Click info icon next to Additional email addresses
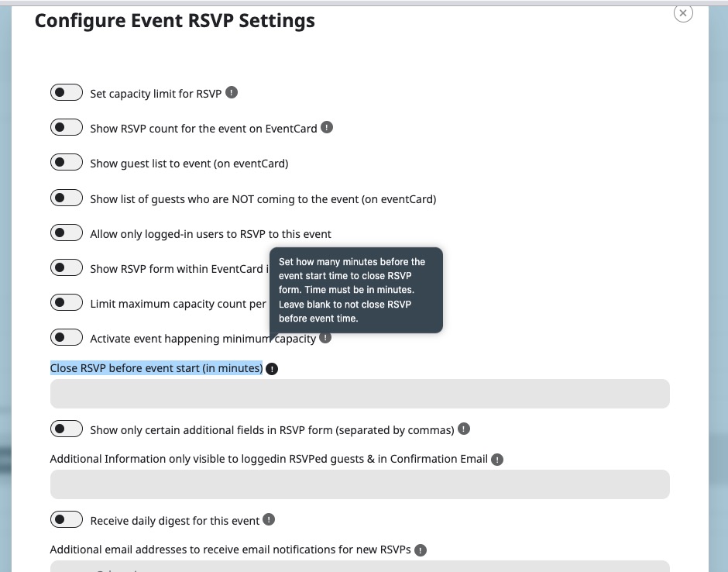Screen dimensions: 728x572 tap(421, 550)
